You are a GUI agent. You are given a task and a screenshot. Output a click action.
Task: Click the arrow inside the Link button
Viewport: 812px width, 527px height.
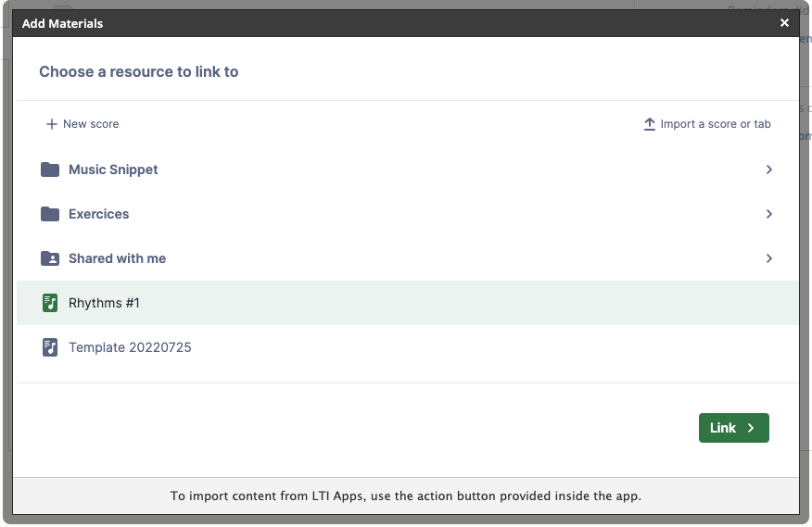pos(751,428)
